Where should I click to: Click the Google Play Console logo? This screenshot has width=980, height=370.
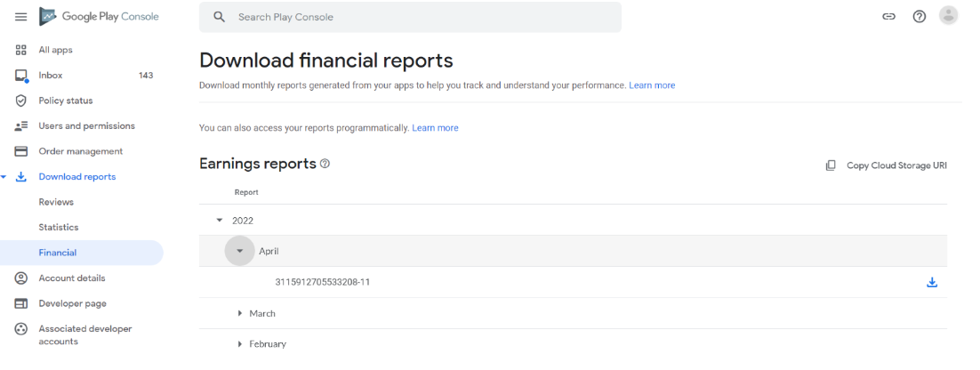[100, 17]
